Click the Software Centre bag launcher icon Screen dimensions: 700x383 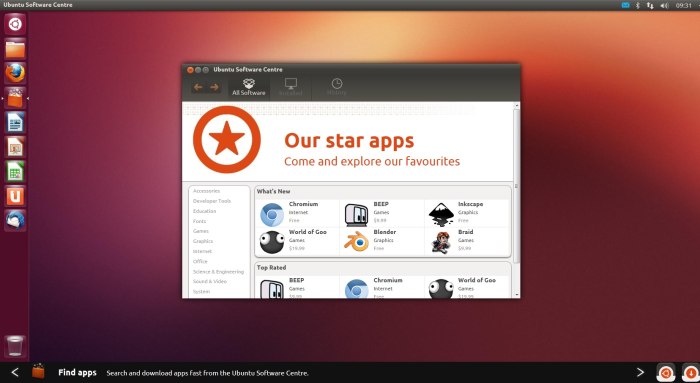tap(15, 98)
